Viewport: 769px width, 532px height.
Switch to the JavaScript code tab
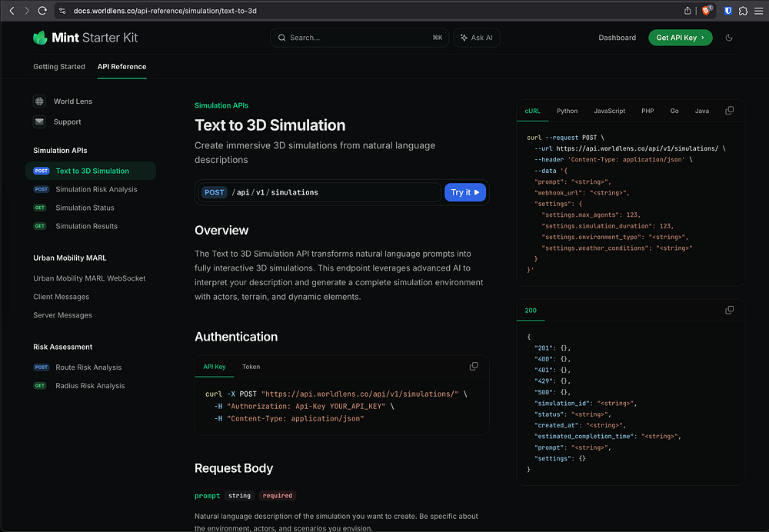click(609, 111)
